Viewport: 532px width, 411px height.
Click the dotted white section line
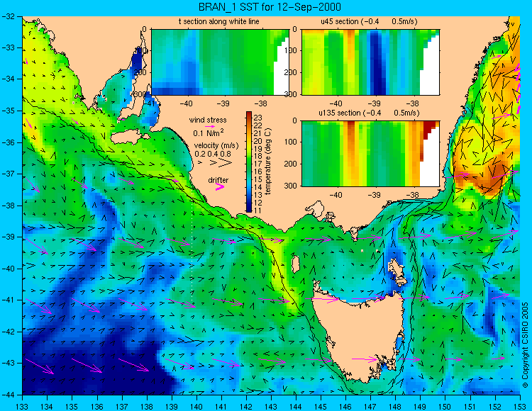point(192,252)
